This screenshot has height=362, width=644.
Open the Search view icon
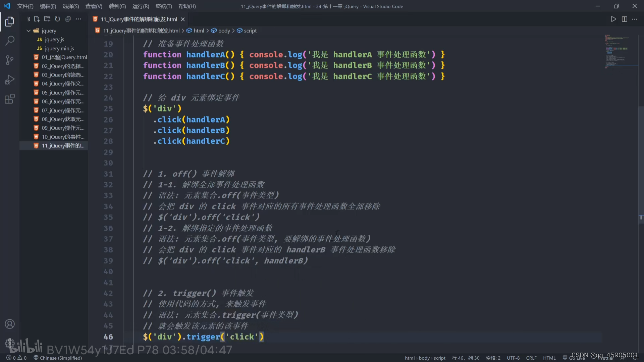coord(10,41)
